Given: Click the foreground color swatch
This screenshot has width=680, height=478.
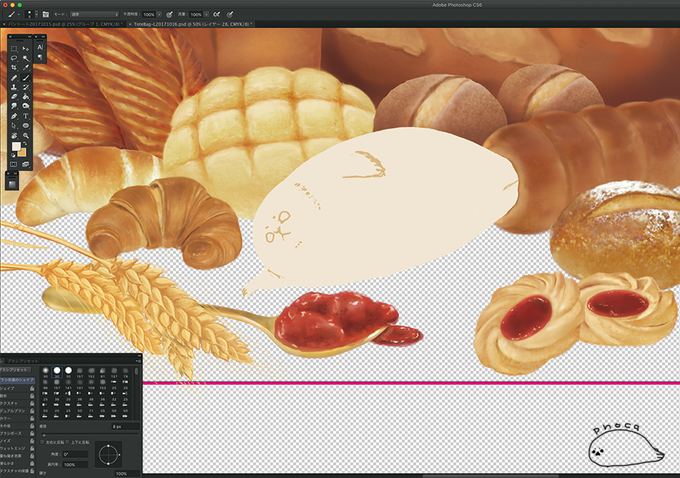Looking at the screenshot, I should [x=16, y=146].
